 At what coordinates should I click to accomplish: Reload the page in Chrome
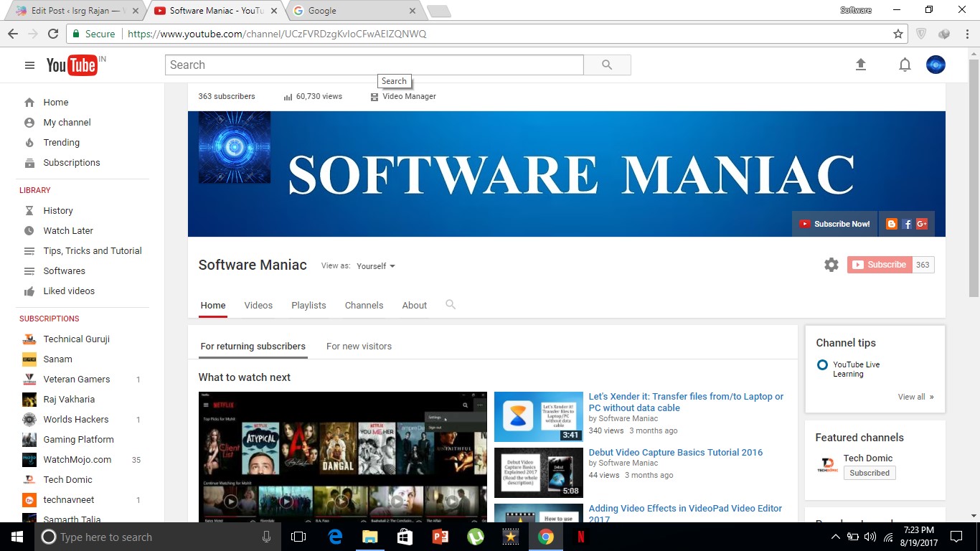pyautogui.click(x=53, y=34)
